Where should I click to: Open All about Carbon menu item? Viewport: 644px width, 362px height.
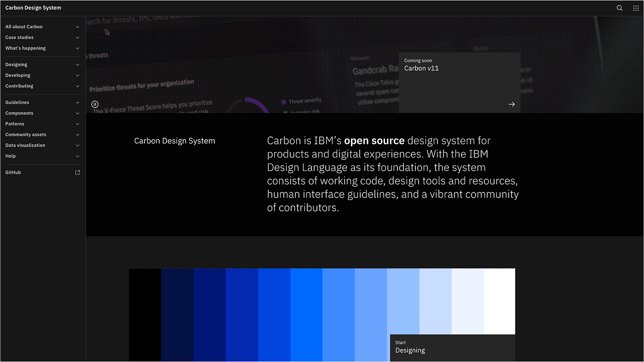click(24, 27)
